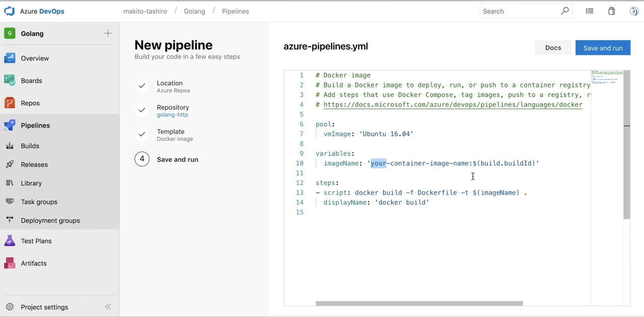The image size is (644, 317).
Task: Open the Library section
Action: point(31,183)
